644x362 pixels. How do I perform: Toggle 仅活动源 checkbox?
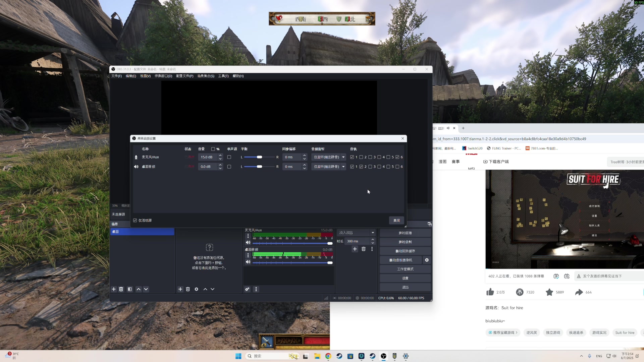135,221
